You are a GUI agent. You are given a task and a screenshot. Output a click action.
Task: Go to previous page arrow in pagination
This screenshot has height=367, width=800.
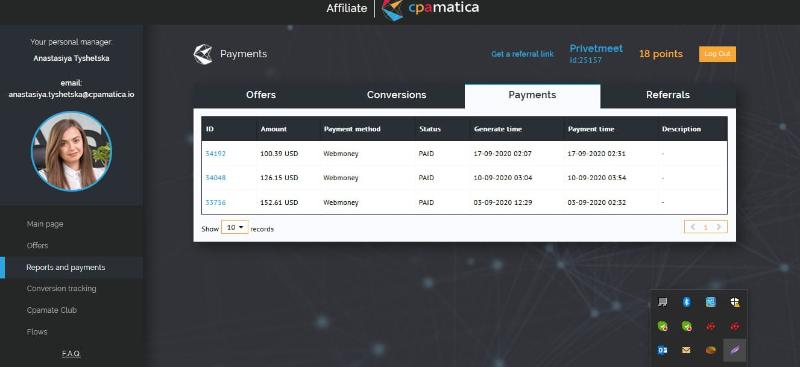click(693, 227)
